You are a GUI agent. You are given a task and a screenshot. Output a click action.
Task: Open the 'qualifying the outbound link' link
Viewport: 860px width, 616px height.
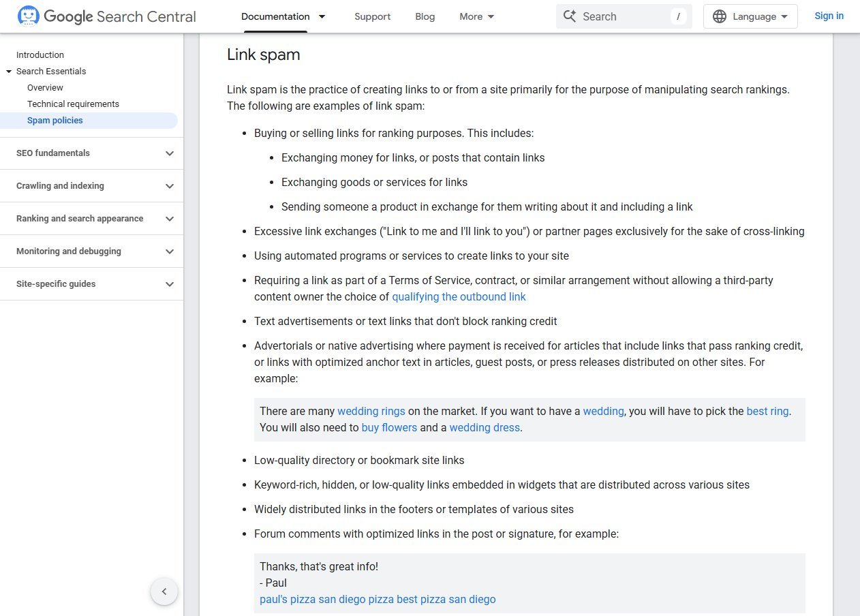click(459, 297)
